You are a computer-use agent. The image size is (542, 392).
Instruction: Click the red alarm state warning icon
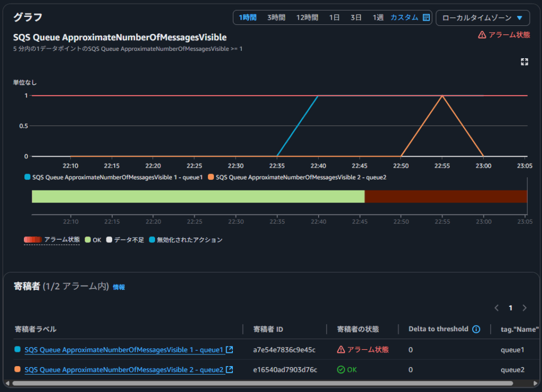click(x=482, y=35)
